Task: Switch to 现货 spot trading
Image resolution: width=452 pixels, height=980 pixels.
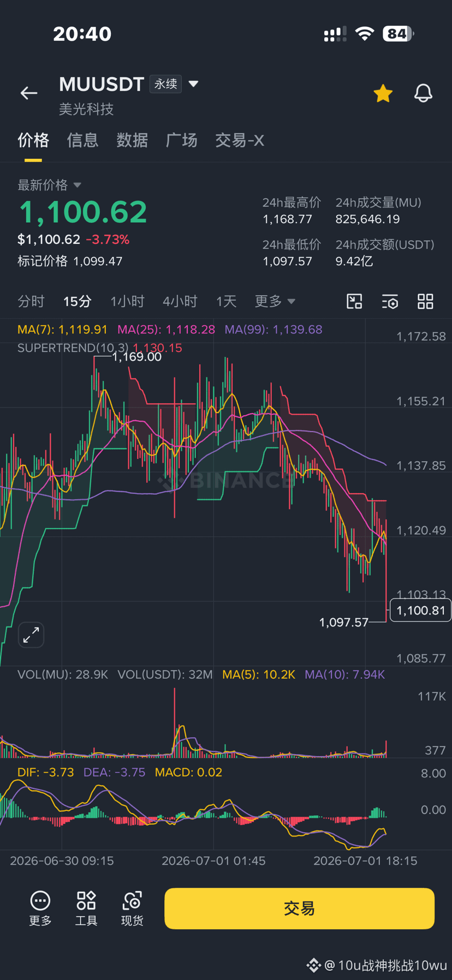Action: pos(132,909)
